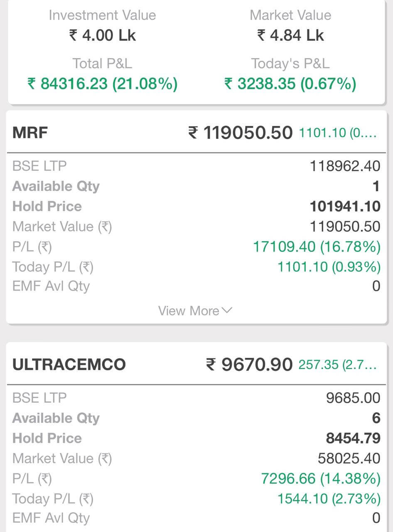The height and width of the screenshot is (532, 393).
Task: Select MRF P/L 17109.40 (16.78%)
Action: point(317,246)
